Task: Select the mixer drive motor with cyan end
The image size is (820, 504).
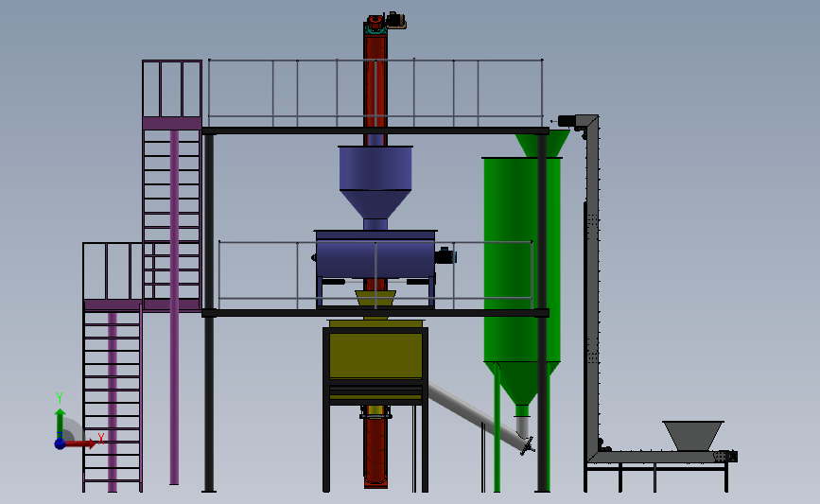Action: click(446, 256)
